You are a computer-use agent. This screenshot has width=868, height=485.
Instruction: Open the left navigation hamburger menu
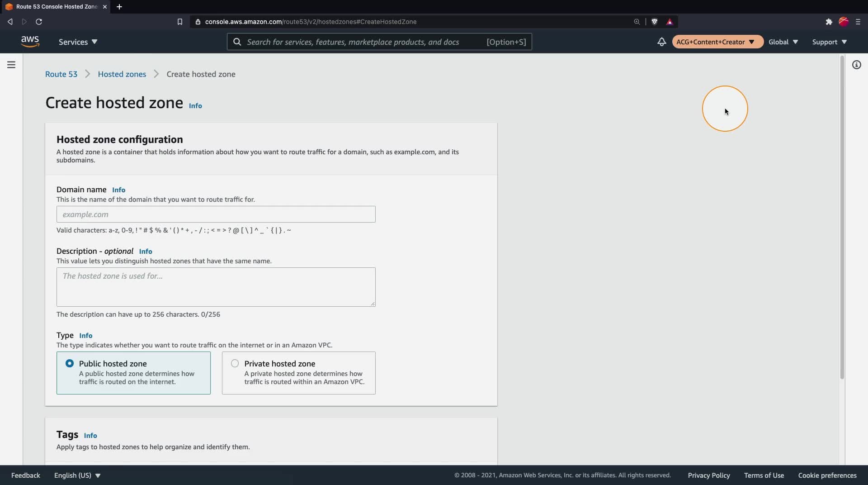click(11, 65)
